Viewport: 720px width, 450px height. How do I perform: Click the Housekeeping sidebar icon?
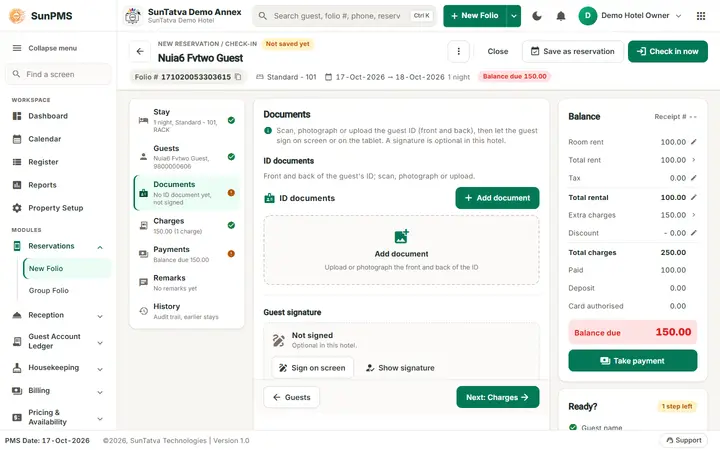pos(17,368)
